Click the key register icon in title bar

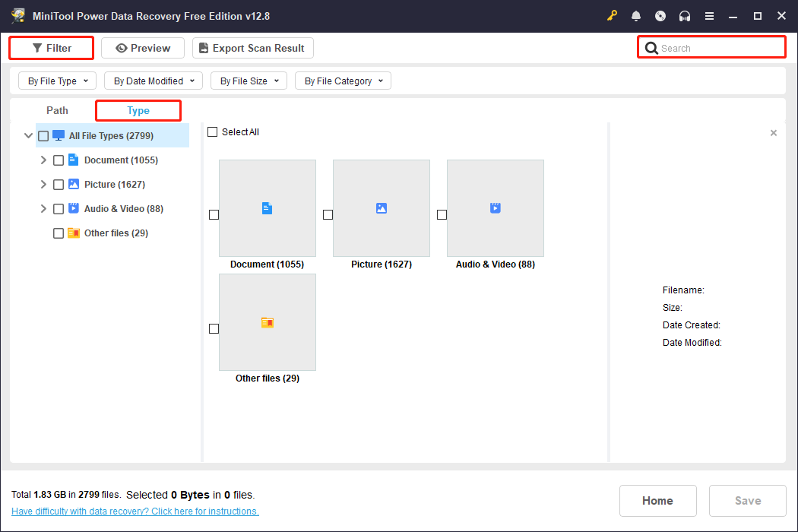(612, 16)
